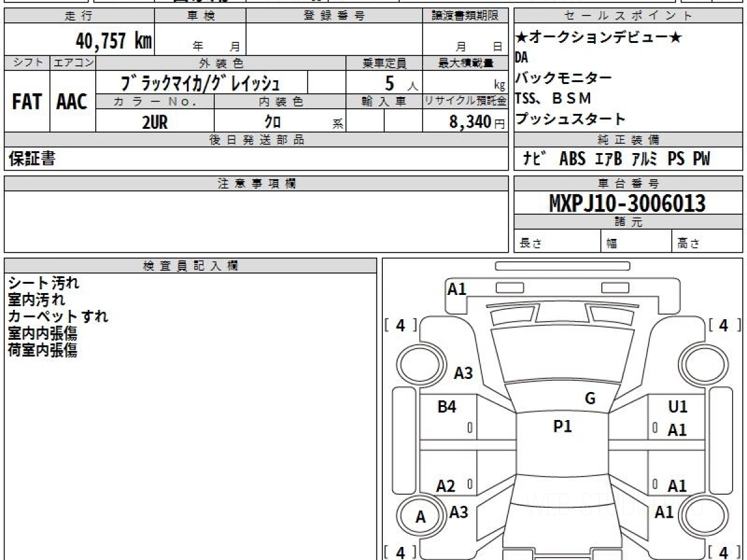Screen dimensions: 747x560
Task: Click the A1 mark on front bumper
Action: [458, 289]
